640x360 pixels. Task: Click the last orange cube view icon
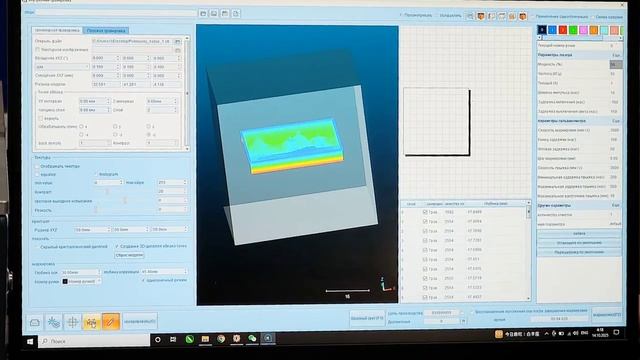(x=523, y=16)
